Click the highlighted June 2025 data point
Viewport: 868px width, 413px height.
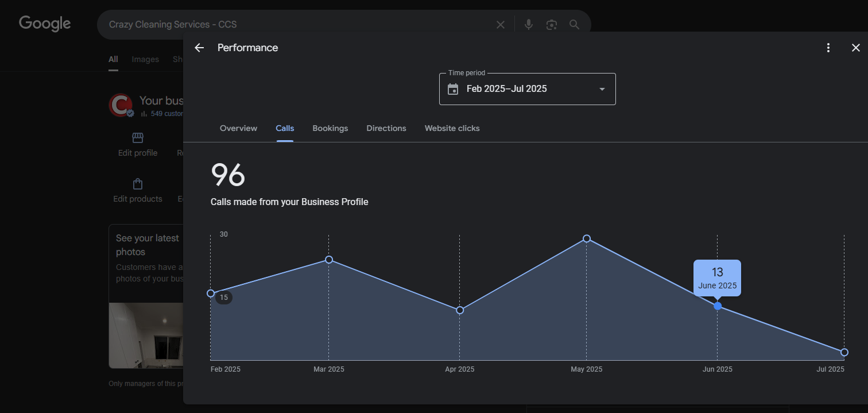click(x=718, y=306)
